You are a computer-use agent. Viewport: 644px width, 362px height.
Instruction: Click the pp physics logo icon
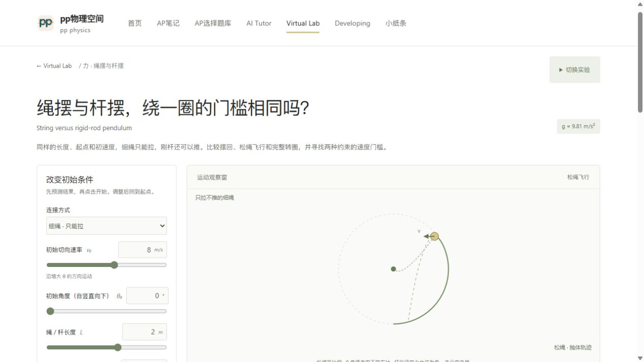click(x=46, y=23)
